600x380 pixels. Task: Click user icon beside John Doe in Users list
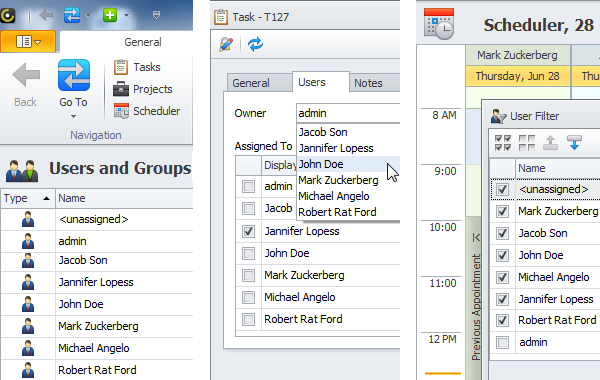pos(28,304)
